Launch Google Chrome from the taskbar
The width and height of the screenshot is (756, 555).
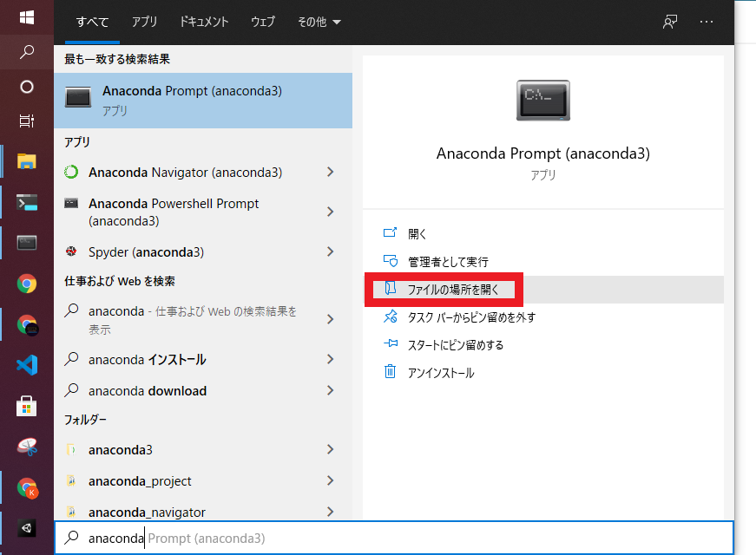point(27,284)
